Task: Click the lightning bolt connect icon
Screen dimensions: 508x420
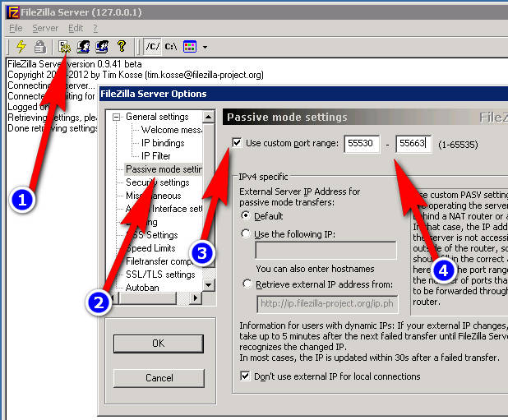Action: click(x=21, y=47)
